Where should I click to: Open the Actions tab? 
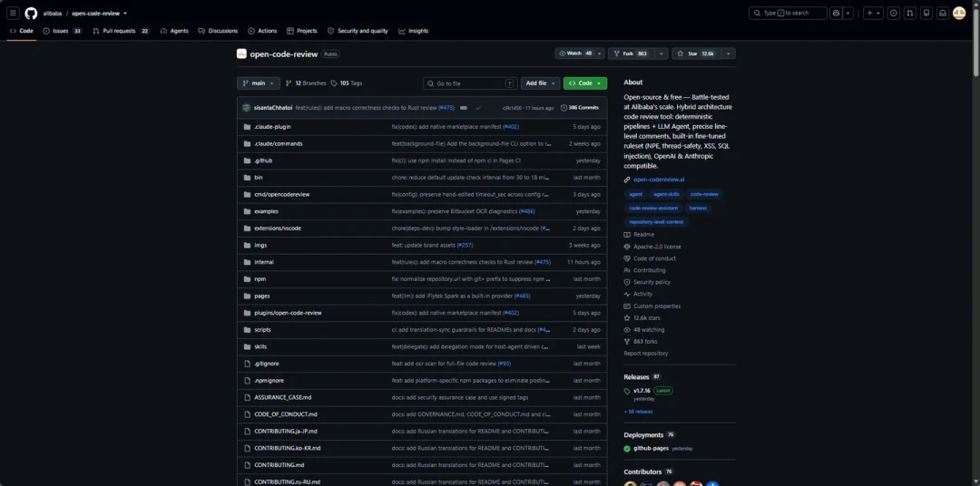tap(262, 31)
